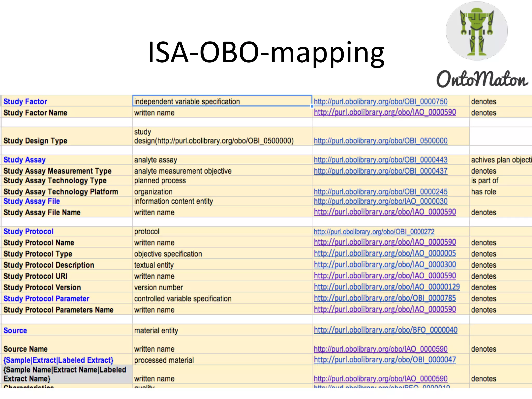The width and height of the screenshot is (532, 399).
Task: Select the 'independent variable specification' cell
Action: (222, 101)
